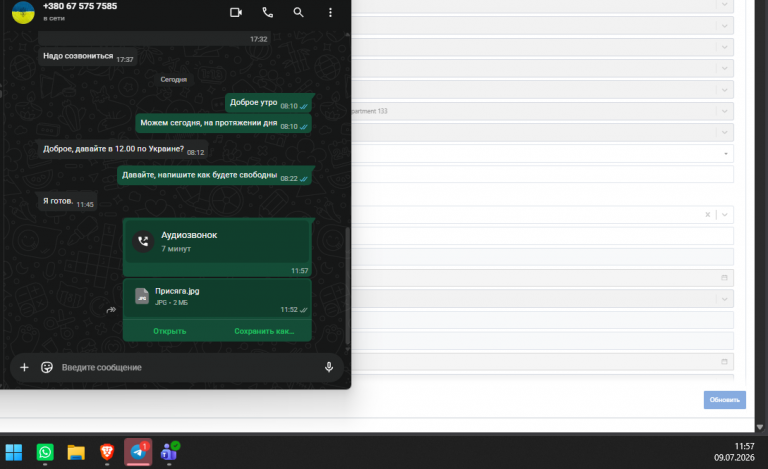Click the contact number +380 67 575 7585
The image size is (768, 469).
80,6
